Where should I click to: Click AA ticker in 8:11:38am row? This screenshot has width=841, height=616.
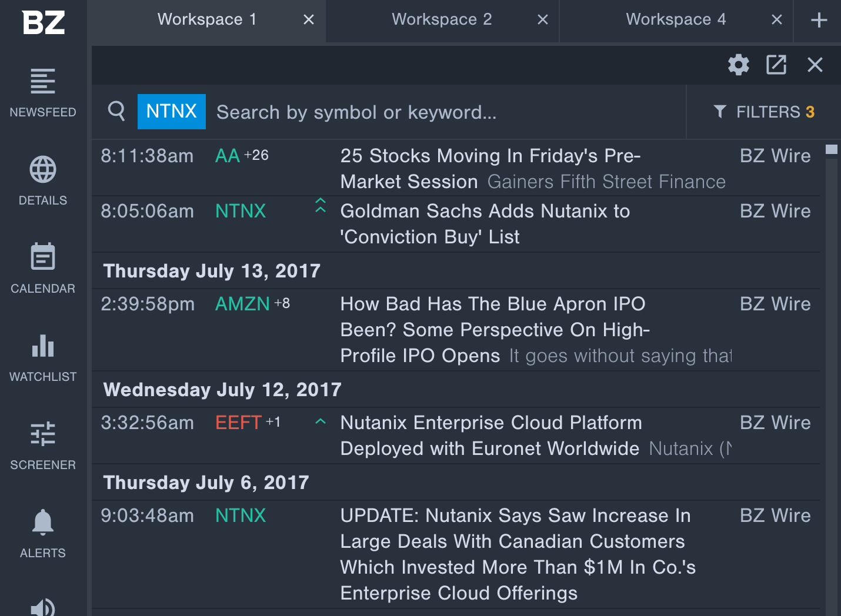point(228,156)
